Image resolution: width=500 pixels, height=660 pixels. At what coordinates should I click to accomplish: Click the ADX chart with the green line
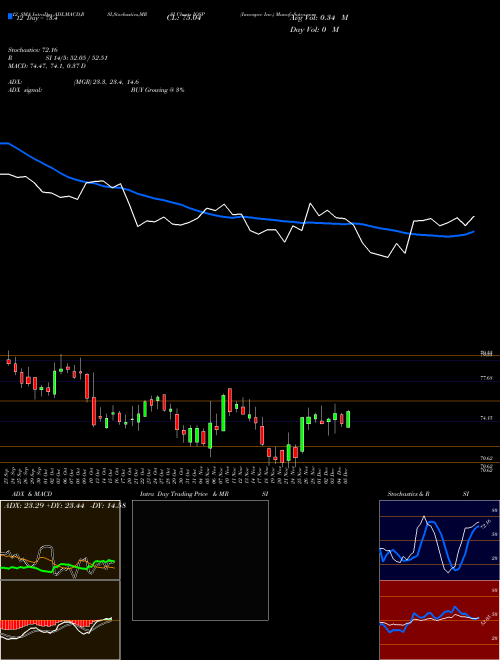coord(60,540)
